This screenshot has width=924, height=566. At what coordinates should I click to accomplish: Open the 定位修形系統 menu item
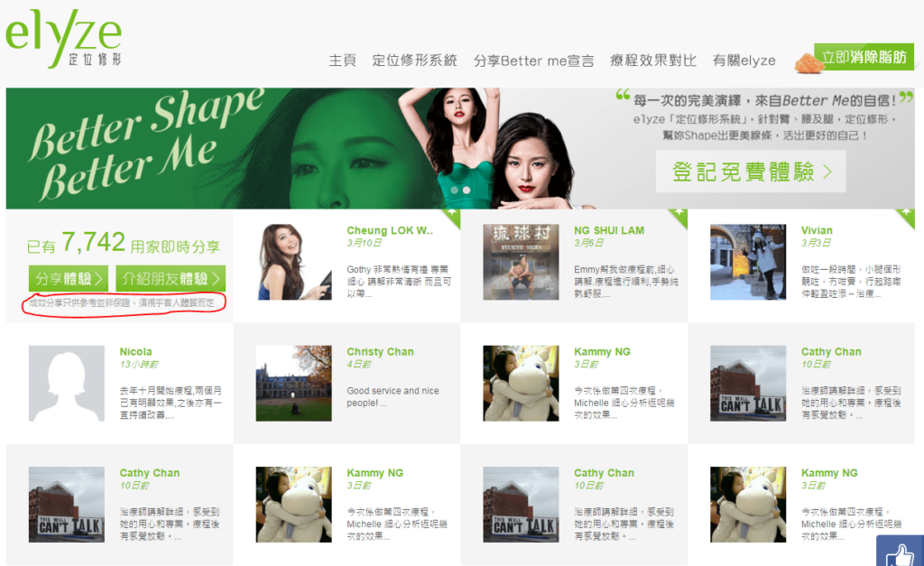tap(414, 60)
